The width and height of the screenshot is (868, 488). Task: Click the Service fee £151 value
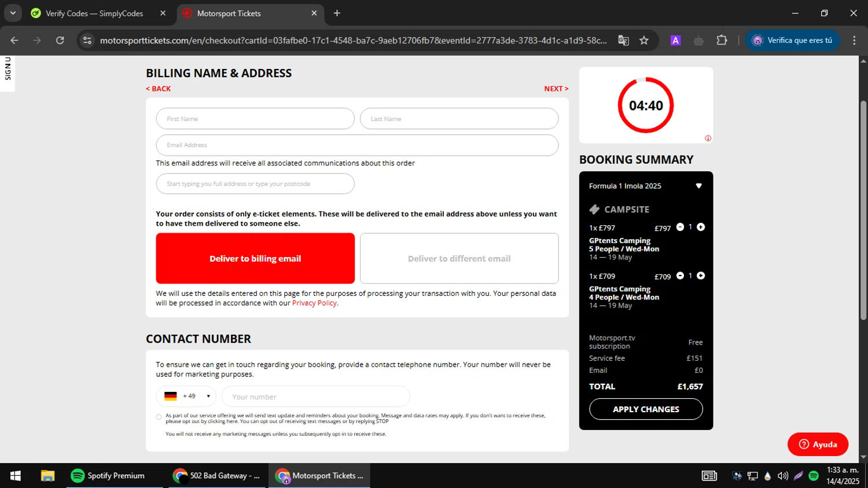(x=694, y=358)
